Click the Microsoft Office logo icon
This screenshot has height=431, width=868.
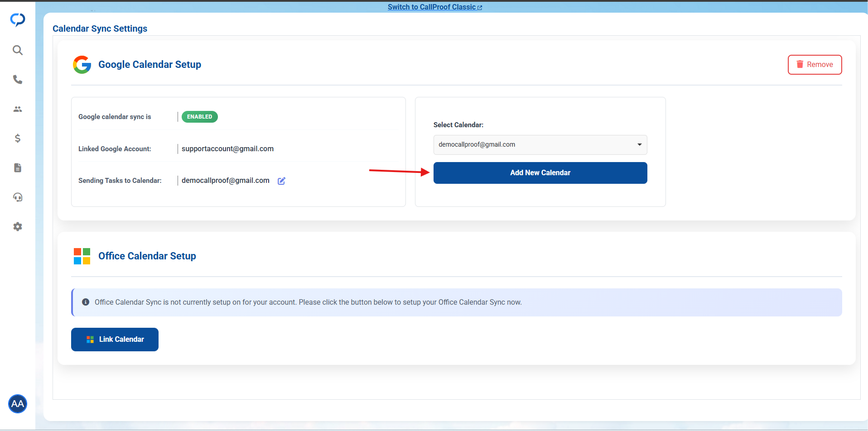click(82, 256)
